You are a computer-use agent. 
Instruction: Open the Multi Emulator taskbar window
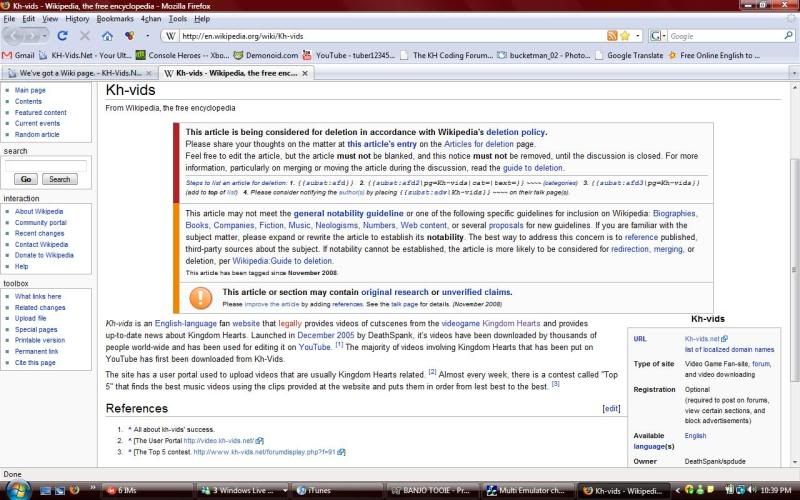(x=530, y=490)
